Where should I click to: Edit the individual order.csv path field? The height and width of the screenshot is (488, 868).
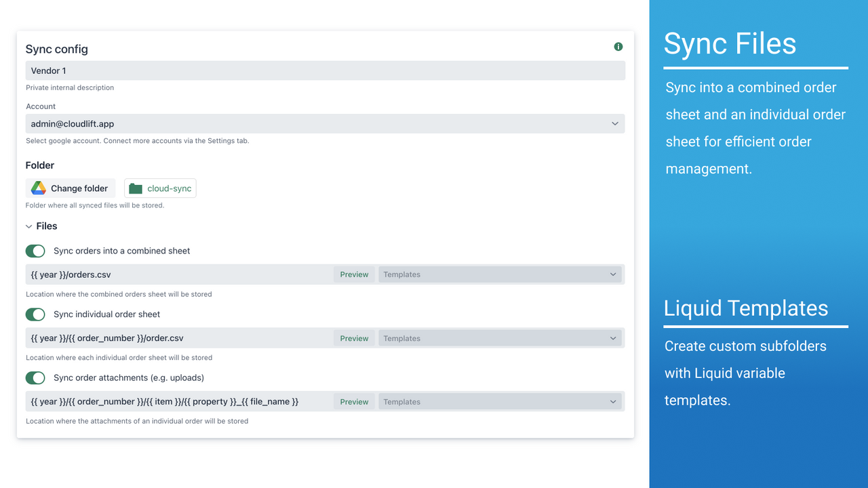(180, 338)
